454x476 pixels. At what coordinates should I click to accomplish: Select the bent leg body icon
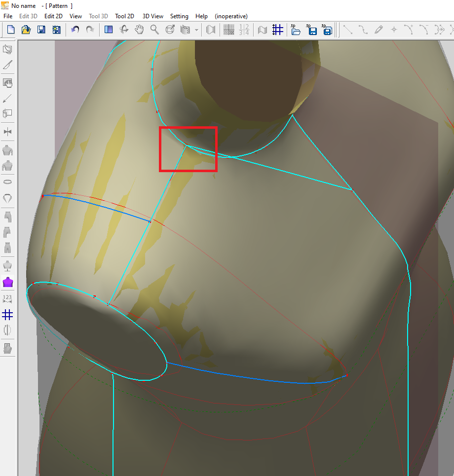coord(7,217)
